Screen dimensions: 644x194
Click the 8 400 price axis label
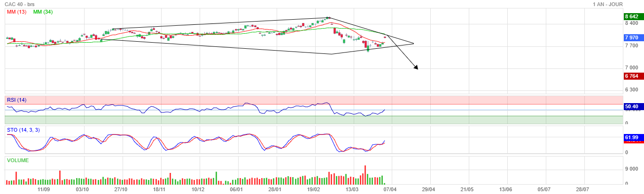[631, 23]
